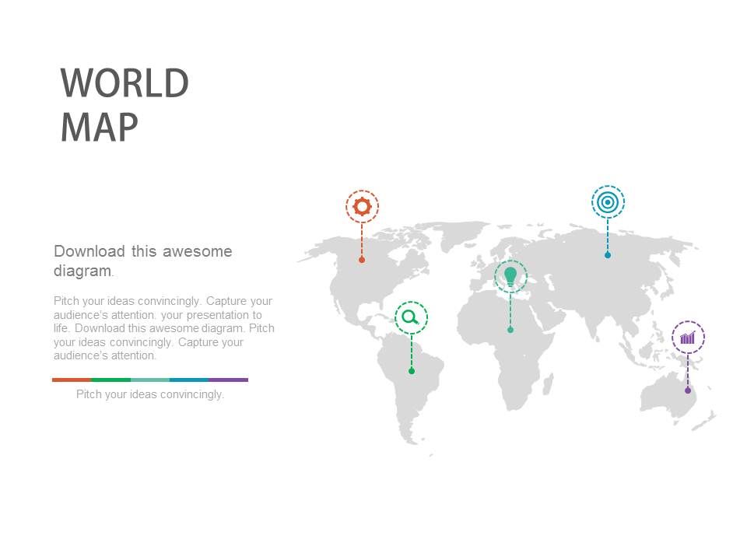Viewport: 747px width, 560px height.
Task: Click the 'Pitch your ideas convincingly.' caption
Action: point(150,394)
